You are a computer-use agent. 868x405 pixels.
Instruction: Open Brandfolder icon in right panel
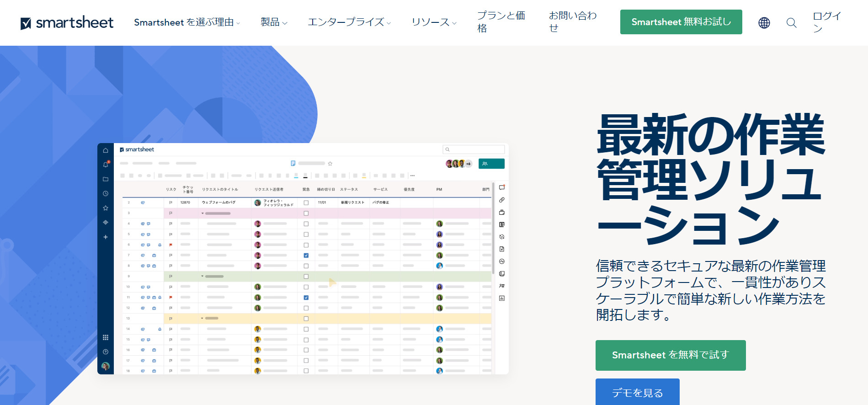click(x=502, y=224)
